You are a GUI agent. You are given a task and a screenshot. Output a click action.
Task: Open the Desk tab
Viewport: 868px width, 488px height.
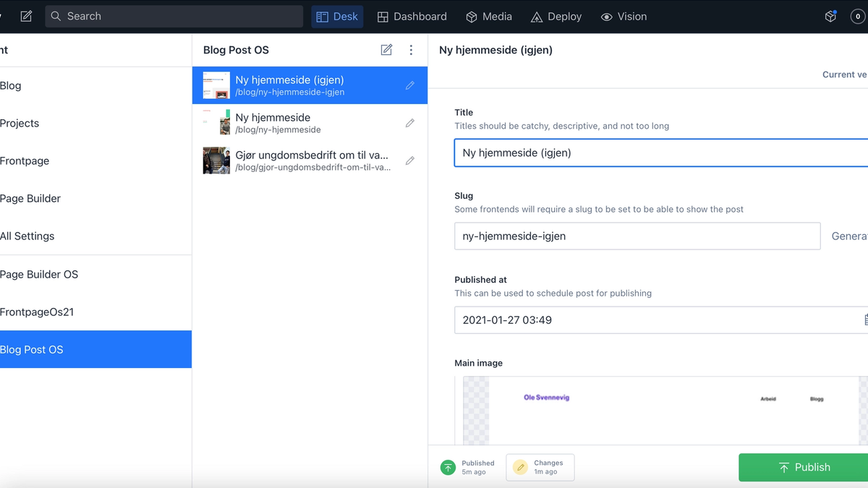coord(337,16)
